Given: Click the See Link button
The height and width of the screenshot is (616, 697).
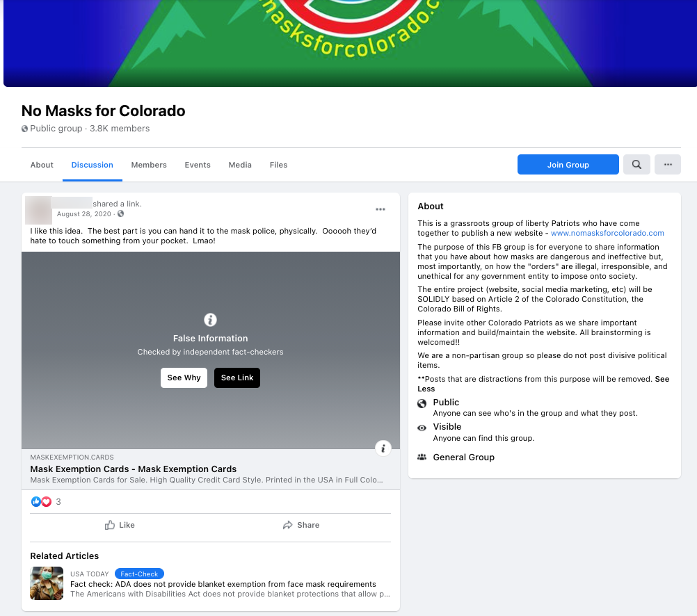Looking at the screenshot, I should pos(237,378).
